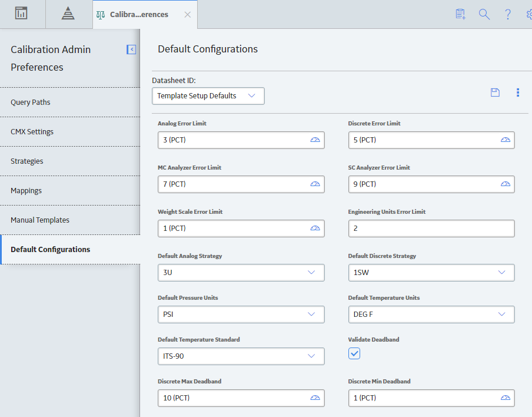The height and width of the screenshot is (417, 532).
Task: Click the Default Configurations page heading
Action: point(208,49)
